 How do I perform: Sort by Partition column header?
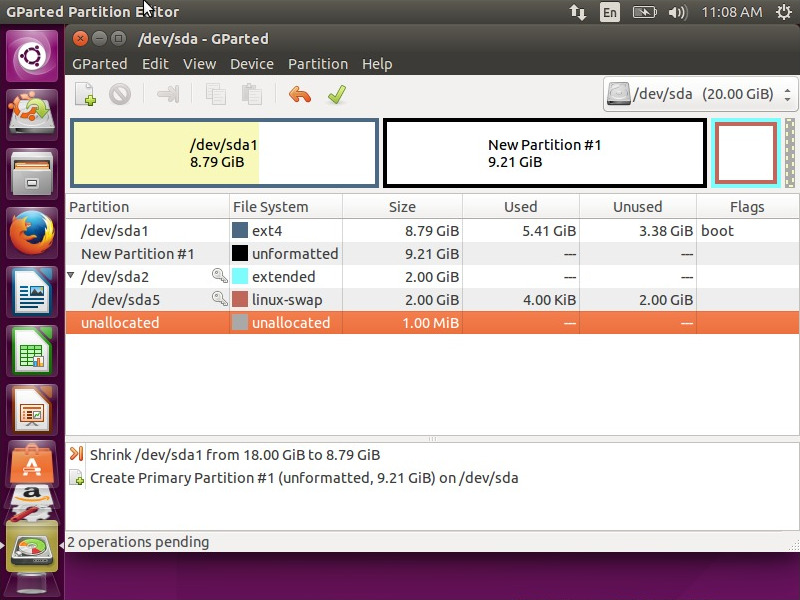[x=147, y=207]
